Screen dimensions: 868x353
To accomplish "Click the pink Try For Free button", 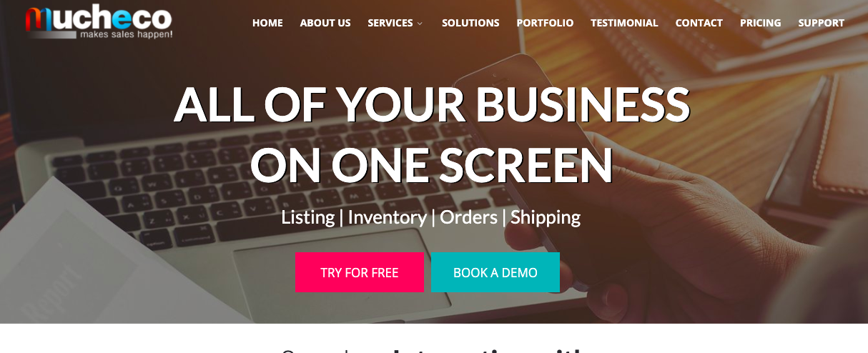I will 360,272.
